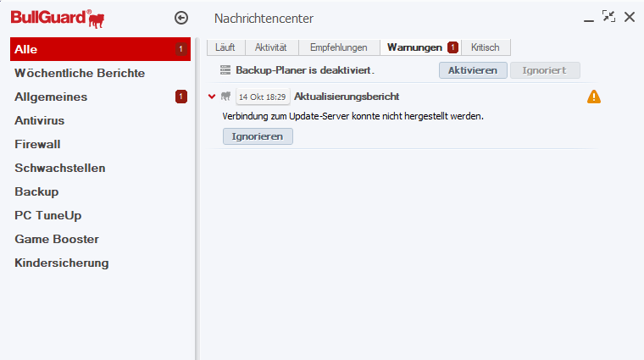Image resolution: width=644 pixels, height=360 pixels.
Task: Click the restore-down window icon
Action: pos(608,17)
